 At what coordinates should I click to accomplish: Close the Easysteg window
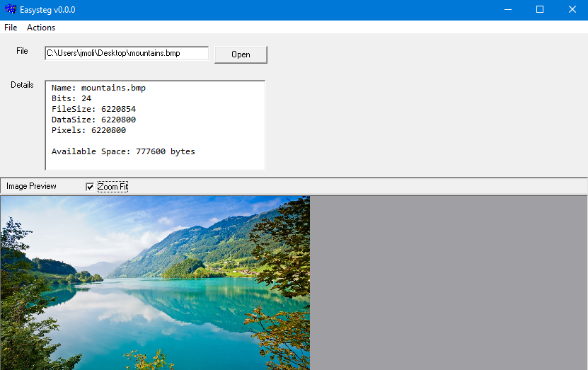pos(572,10)
